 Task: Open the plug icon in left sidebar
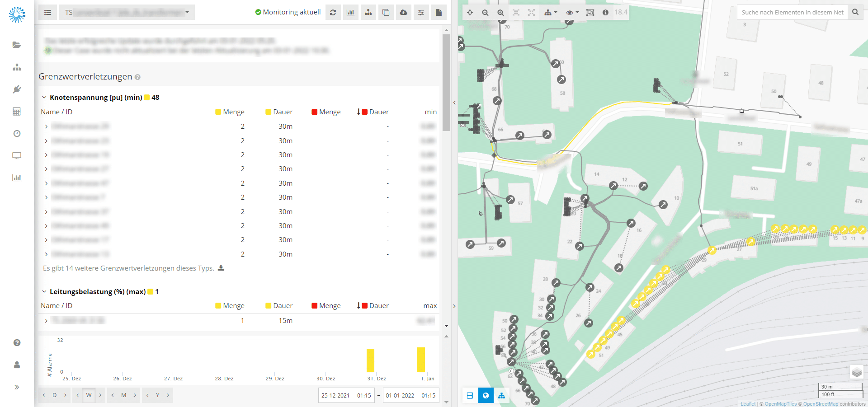point(17,89)
